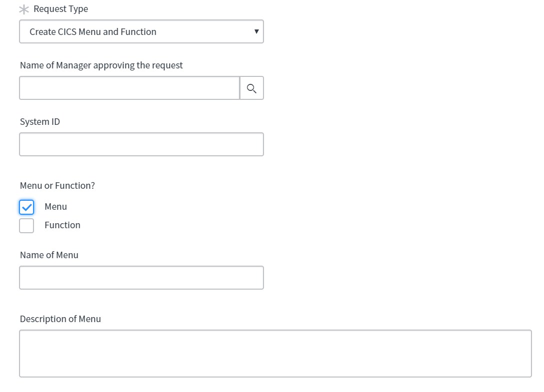
Task: Click the Name of Menu input
Action: click(141, 278)
